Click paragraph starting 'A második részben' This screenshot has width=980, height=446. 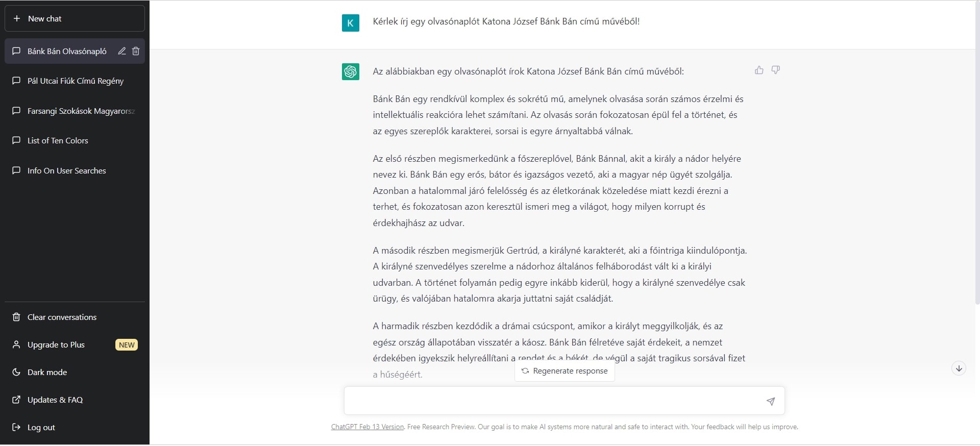[x=560, y=275]
